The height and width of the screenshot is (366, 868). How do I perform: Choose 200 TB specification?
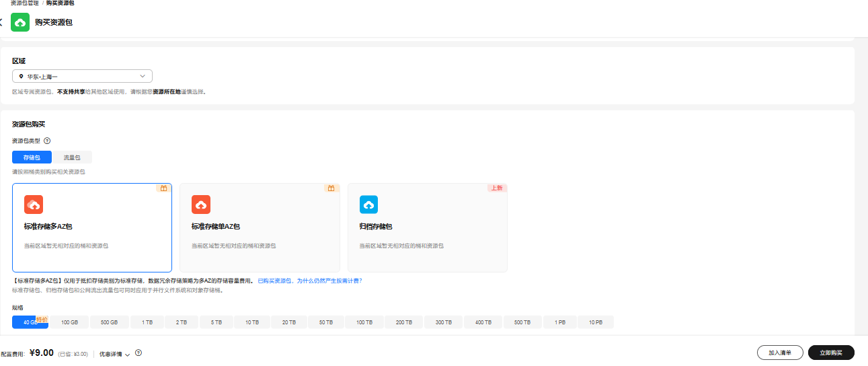click(404, 323)
